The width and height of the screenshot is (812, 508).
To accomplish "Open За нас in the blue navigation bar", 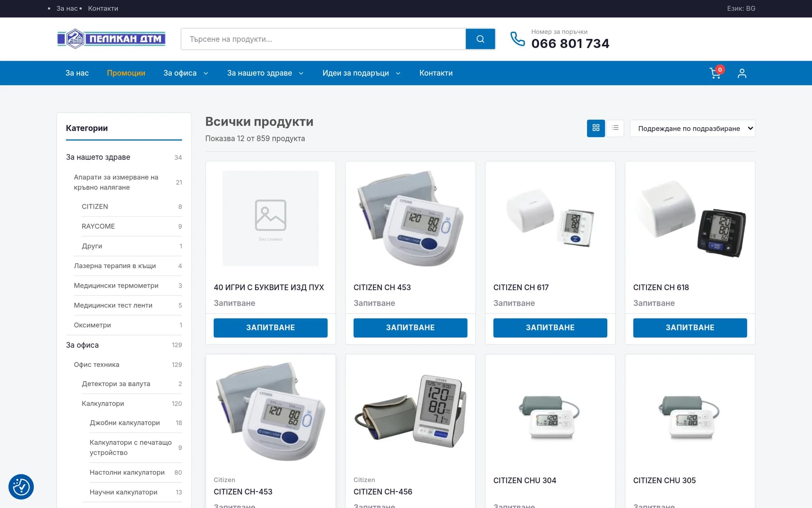I will (x=77, y=73).
